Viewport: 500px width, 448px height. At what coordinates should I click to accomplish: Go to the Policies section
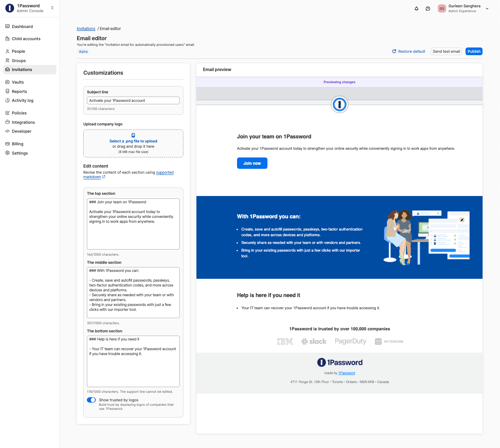[x=19, y=113]
